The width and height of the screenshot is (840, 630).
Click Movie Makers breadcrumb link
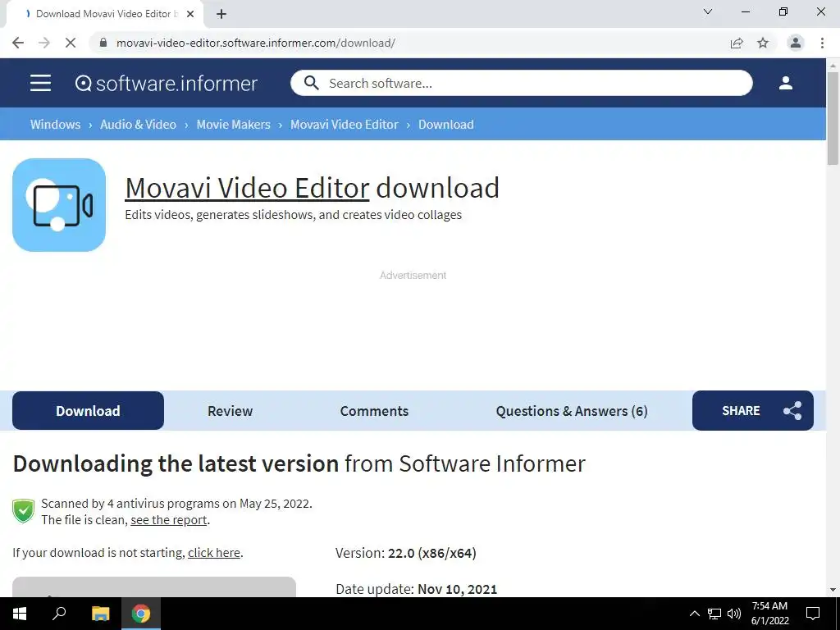233,125
